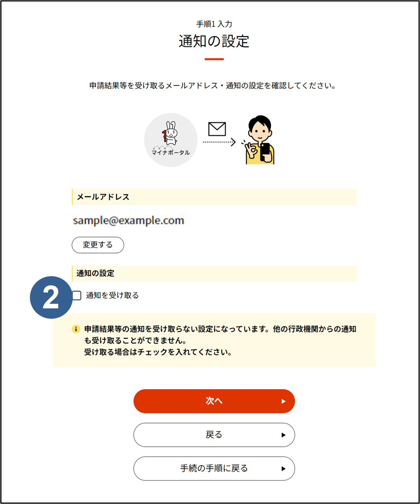Click the 通知を受け取る checkbox label
Viewport: 420px width, 504px height.
pyautogui.click(x=112, y=295)
